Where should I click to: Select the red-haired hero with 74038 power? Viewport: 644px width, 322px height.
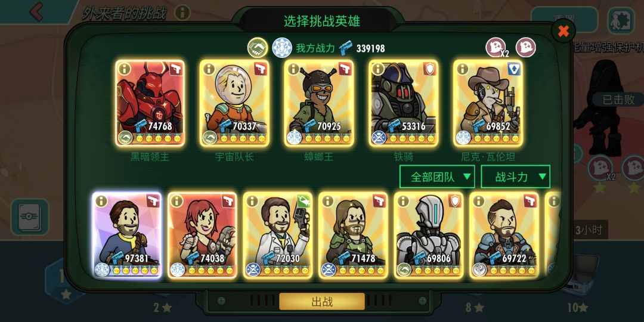203,236
